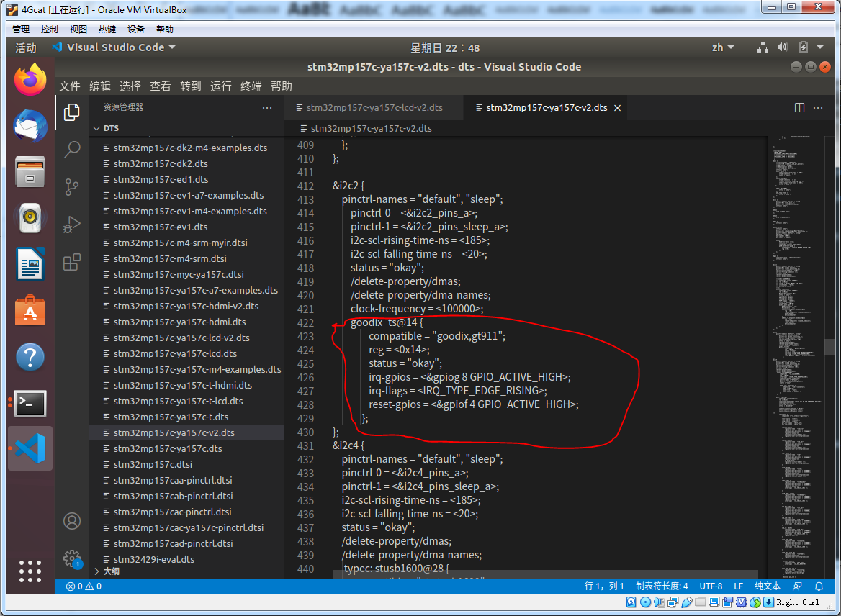Open VirtualBox 设备 menu
The width and height of the screenshot is (841, 616).
[x=136, y=29]
